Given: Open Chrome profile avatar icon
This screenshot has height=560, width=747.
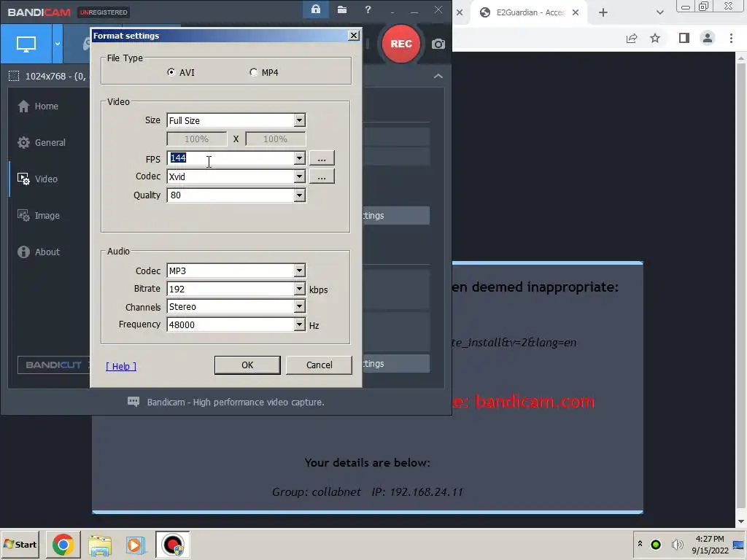Looking at the screenshot, I should (708, 38).
